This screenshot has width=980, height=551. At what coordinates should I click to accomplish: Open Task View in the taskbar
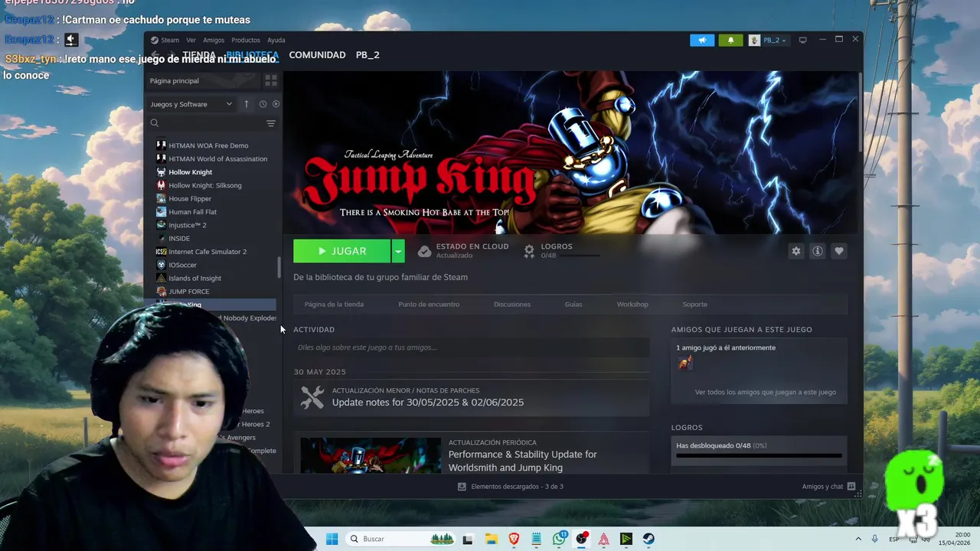(x=468, y=539)
